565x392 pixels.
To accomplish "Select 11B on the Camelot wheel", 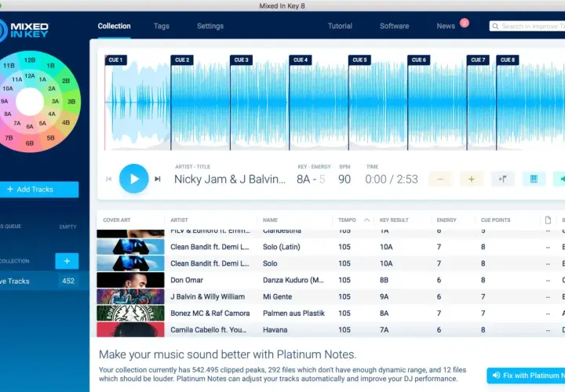I will [x=9, y=66].
